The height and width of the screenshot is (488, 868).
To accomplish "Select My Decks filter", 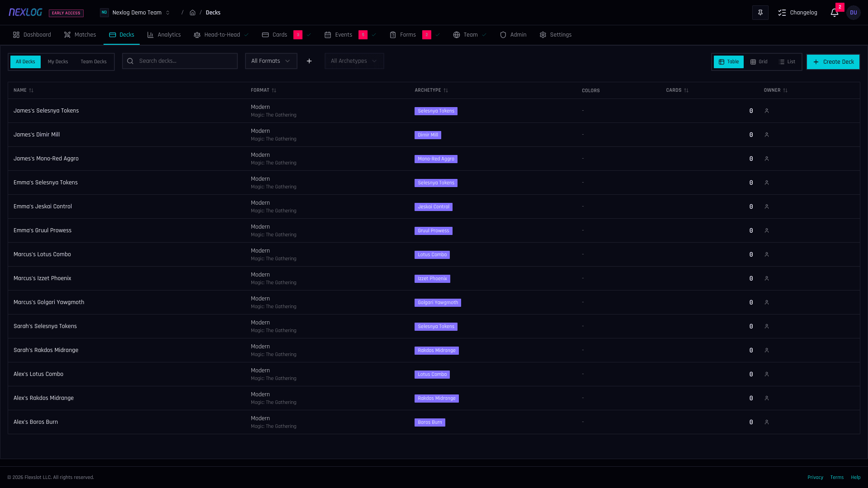I will [58, 62].
